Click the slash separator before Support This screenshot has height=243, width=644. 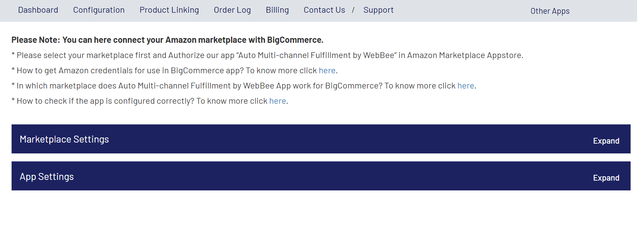click(x=353, y=10)
